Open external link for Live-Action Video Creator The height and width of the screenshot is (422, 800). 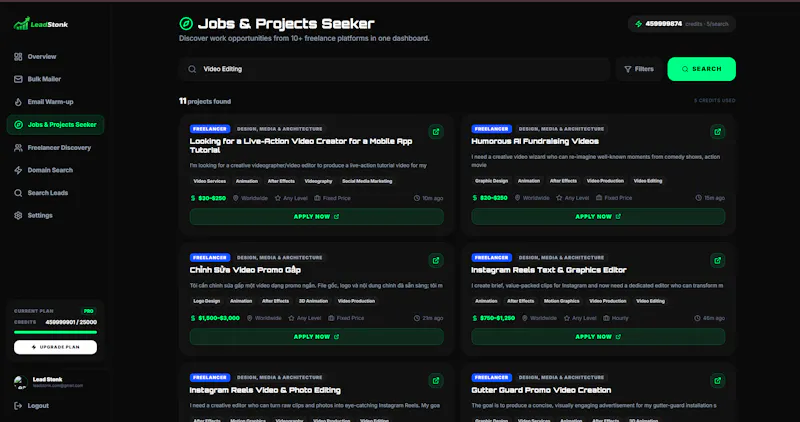436,132
